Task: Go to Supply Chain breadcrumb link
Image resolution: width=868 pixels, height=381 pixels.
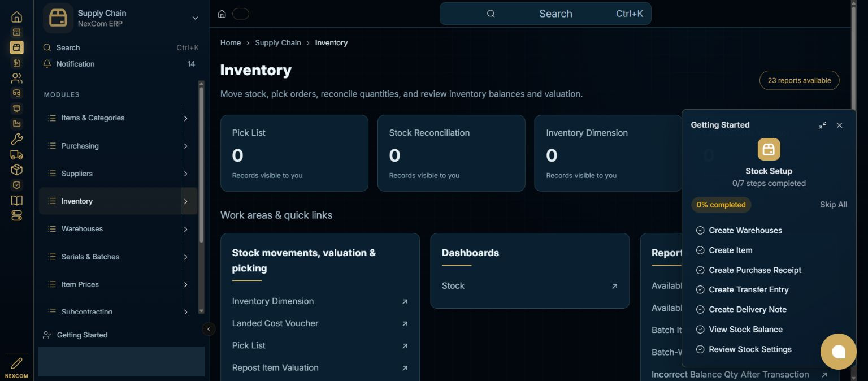Action: pos(278,43)
